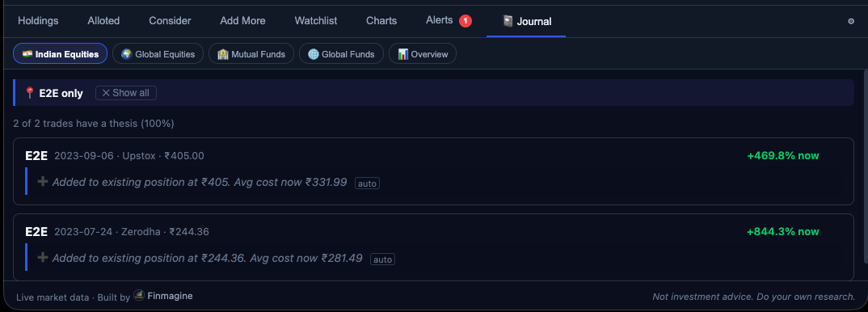Screen dimensions: 868x312
Task: Click the auto tag on Zerodha entry
Action: tap(382, 259)
